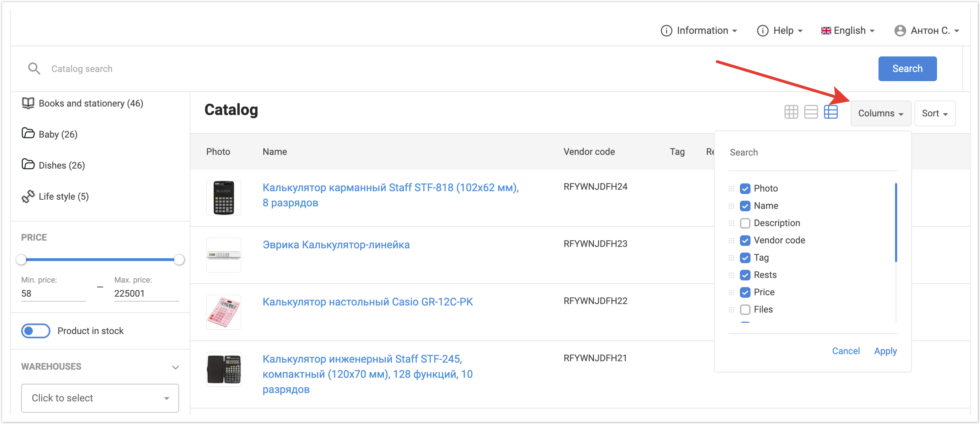Click the Dishes folder icon
Viewport: 980px width, 424px height.
click(x=28, y=165)
